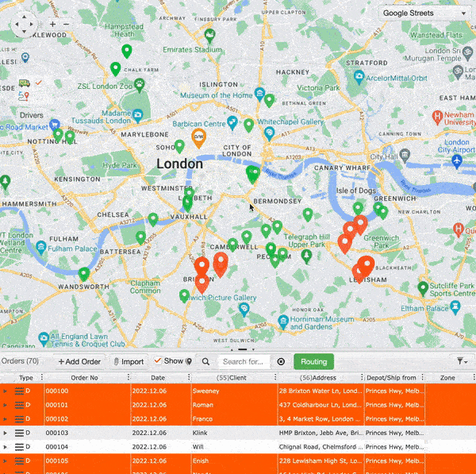Select the address Chignal Road, Chelmsford
Screen dimensions: 476x474
pyautogui.click(x=321, y=447)
